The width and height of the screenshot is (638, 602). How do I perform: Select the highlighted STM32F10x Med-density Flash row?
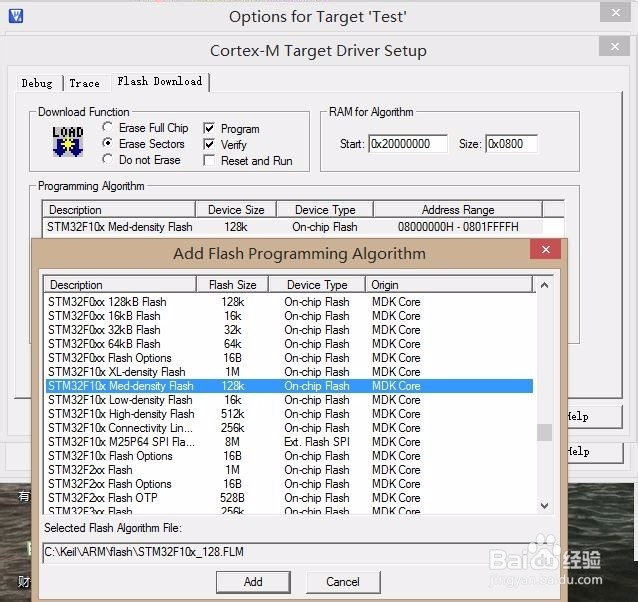pyautogui.click(x=289, y=386)
